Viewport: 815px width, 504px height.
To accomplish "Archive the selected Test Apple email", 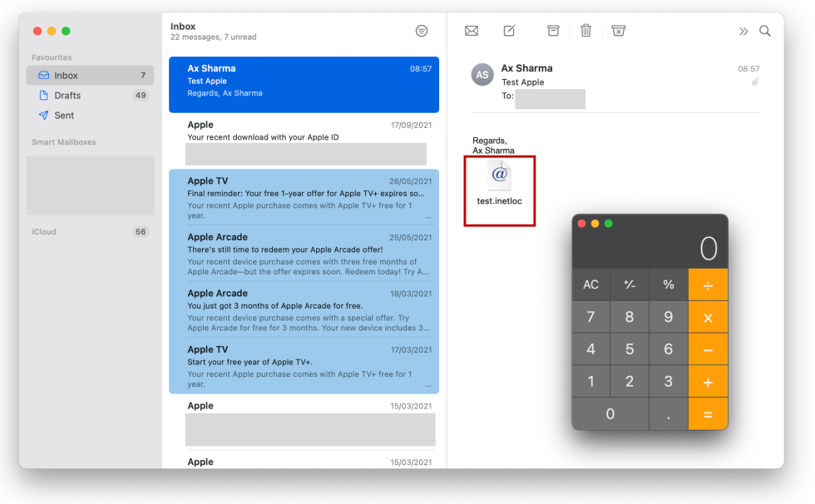I will coord(552,31).
